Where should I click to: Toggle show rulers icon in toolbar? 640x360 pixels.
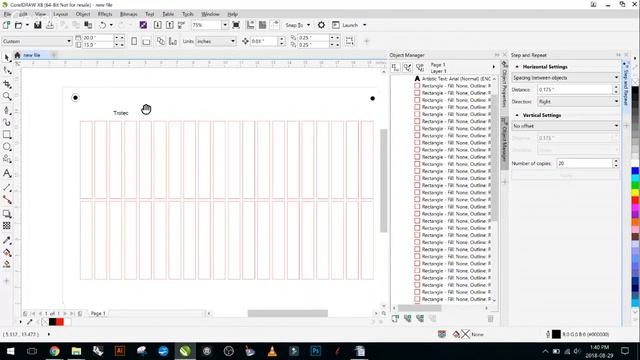[x=251, y=25]
